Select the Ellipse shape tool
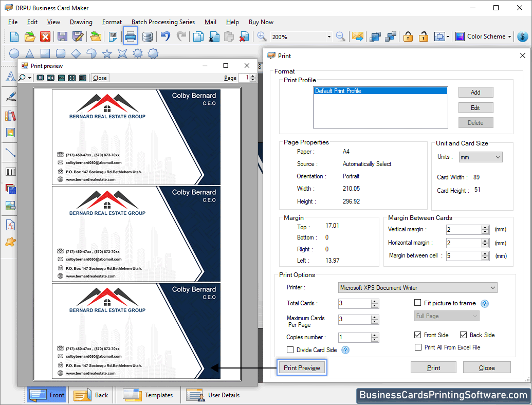Screen dimensions: 532x405 [14, 53]
